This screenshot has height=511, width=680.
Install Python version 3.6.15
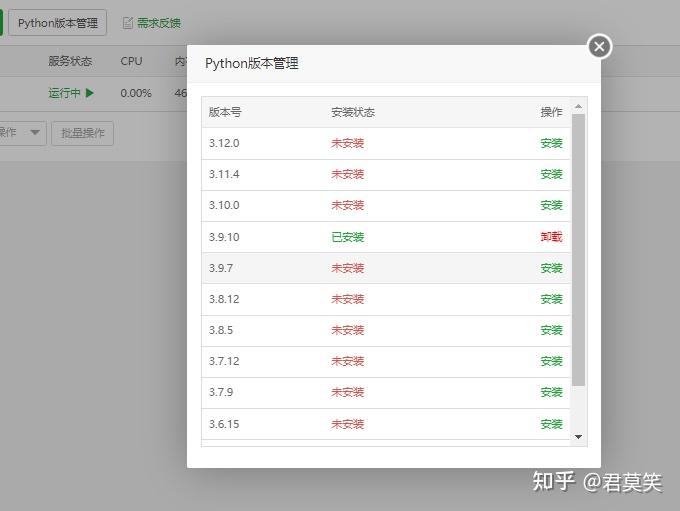coord(551,424)
